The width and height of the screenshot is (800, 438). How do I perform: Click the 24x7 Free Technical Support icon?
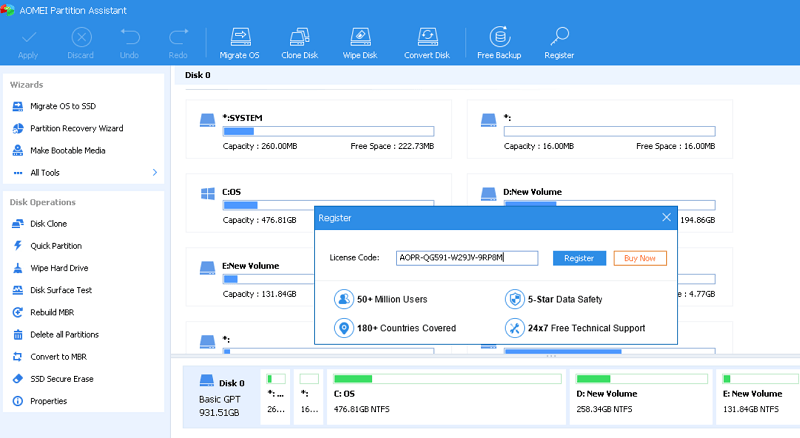[515, 328]
